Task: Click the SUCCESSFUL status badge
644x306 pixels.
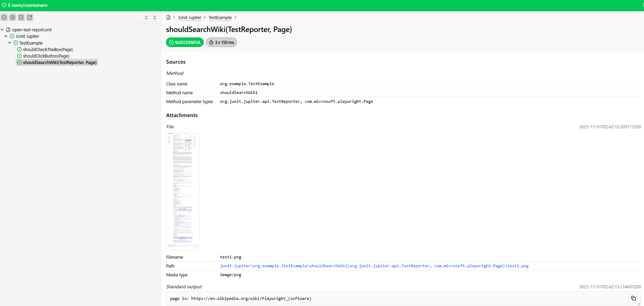Action: (185, 42)
